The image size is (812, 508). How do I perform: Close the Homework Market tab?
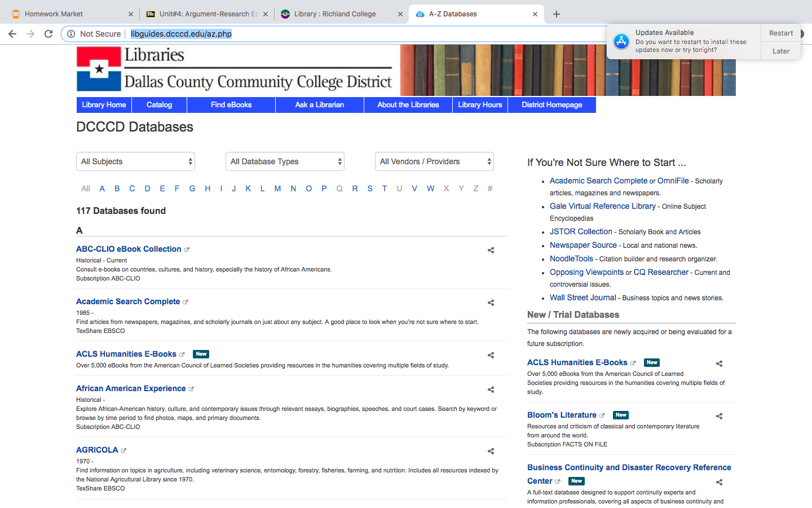click(131, 14)
